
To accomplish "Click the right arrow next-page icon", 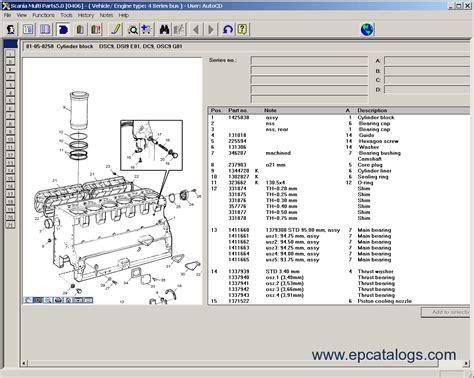I will tap(211, 30).
